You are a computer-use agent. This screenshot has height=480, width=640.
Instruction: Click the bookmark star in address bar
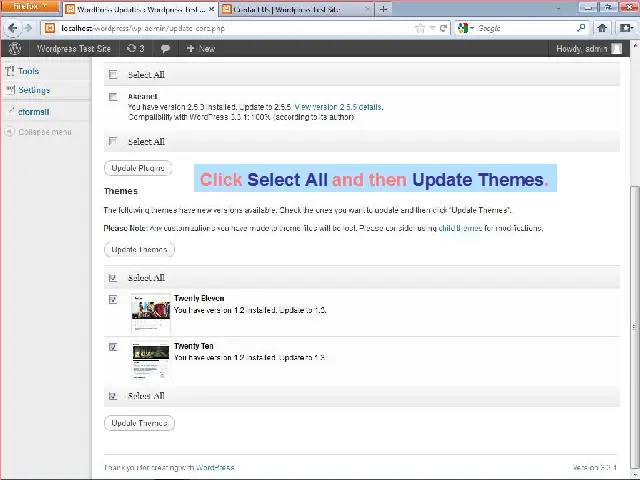click(420, 28)
